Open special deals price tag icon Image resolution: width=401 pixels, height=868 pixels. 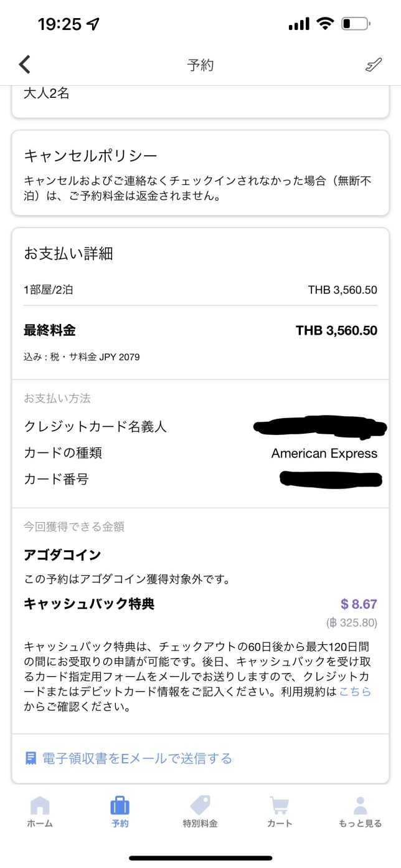coord(200,805)
